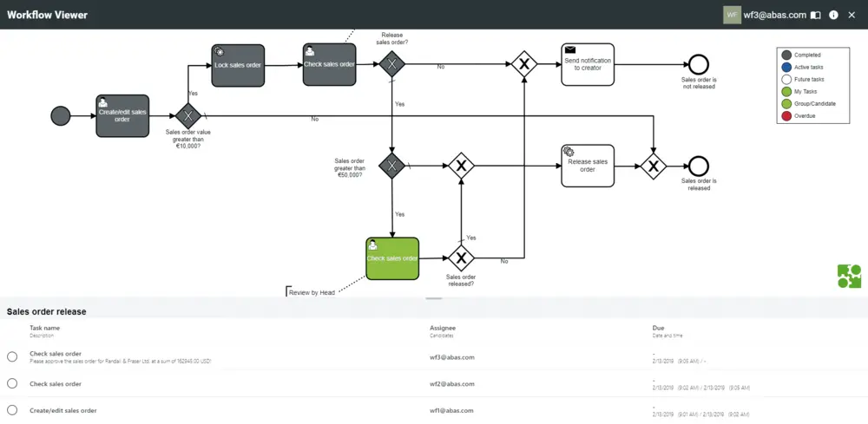Viewport: 868px width, 424px height.
Task: Click gateway 'Sales order value greater than €10,000?'
Action: (188, 116)
